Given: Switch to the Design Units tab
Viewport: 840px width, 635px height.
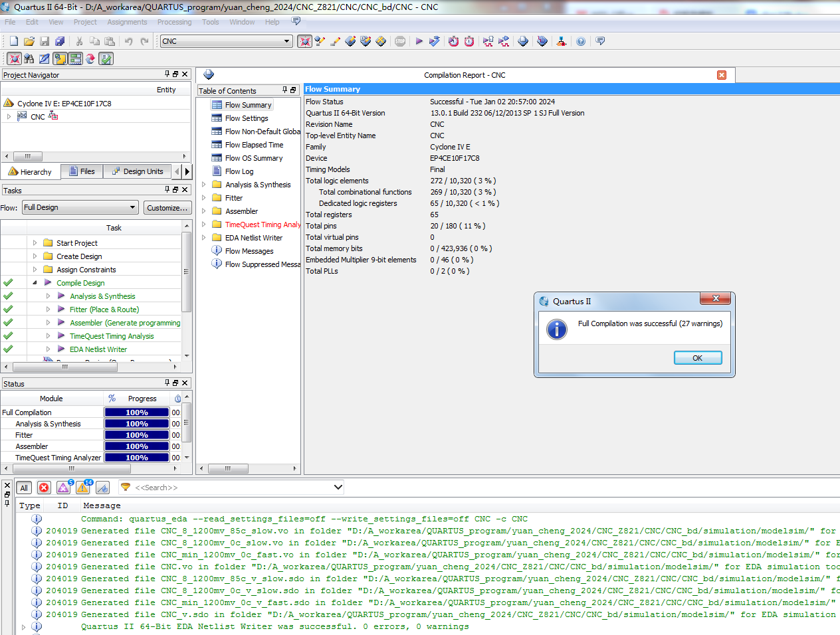Looking at the screenshot, I should click(x=137, y=171).
